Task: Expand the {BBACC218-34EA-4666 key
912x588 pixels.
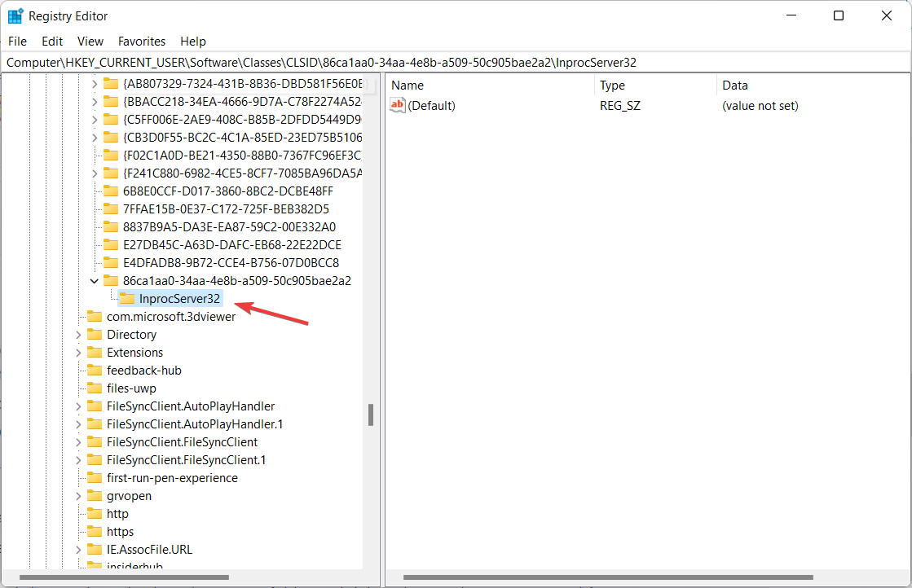Action: [95, 103]
